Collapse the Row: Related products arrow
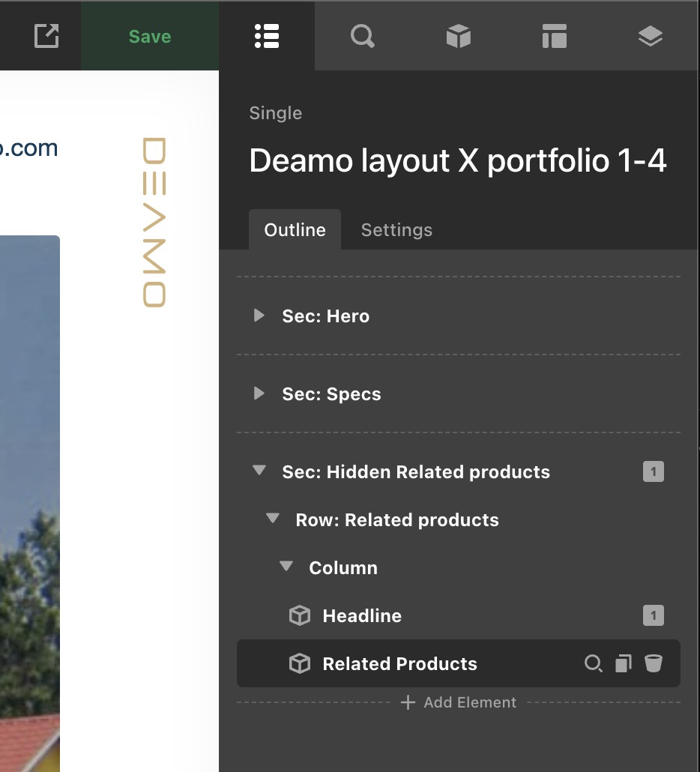The image size is (700, 772). pos(273,519)
